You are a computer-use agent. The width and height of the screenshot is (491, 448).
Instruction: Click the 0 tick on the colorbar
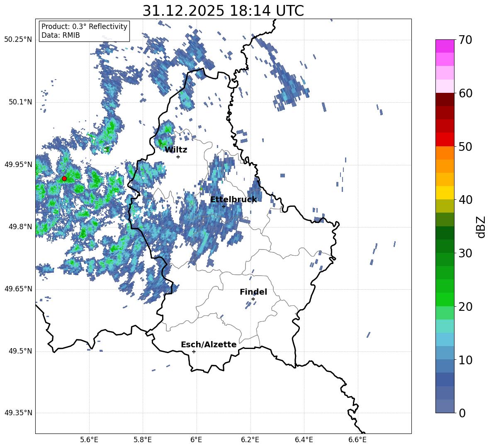click(x=462, y=413)
